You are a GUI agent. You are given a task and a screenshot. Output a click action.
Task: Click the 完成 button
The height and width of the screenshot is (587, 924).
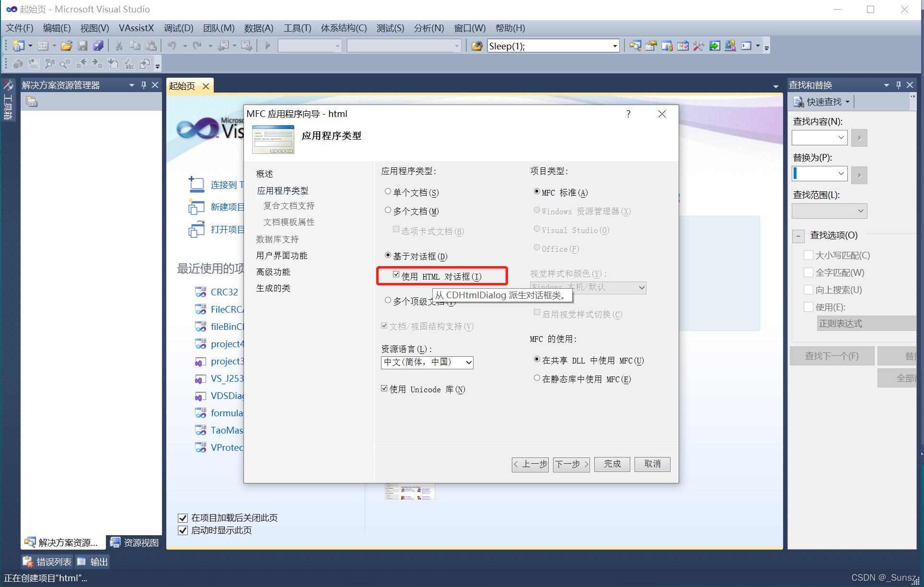(x=612, y=464)
